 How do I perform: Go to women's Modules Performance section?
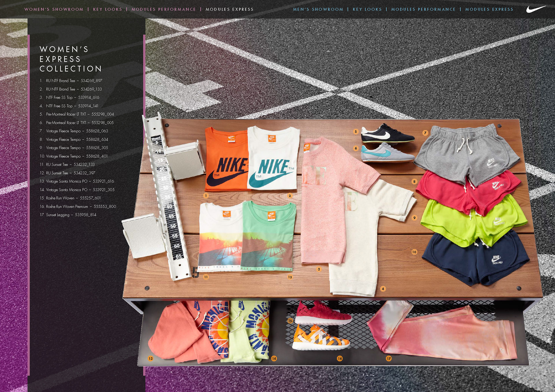click(x=164, y=9)
